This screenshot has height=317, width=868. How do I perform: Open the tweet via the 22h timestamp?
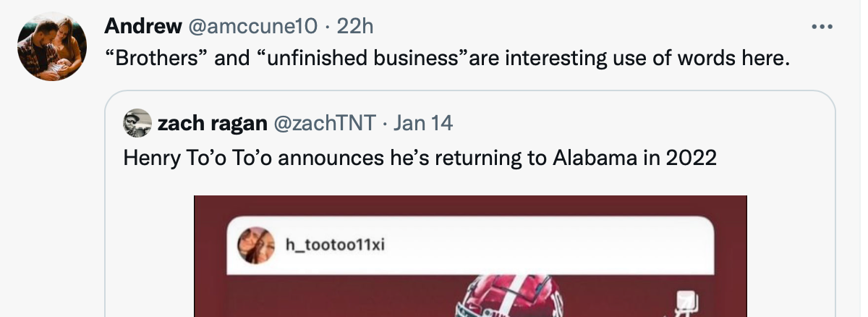[355, 27]
